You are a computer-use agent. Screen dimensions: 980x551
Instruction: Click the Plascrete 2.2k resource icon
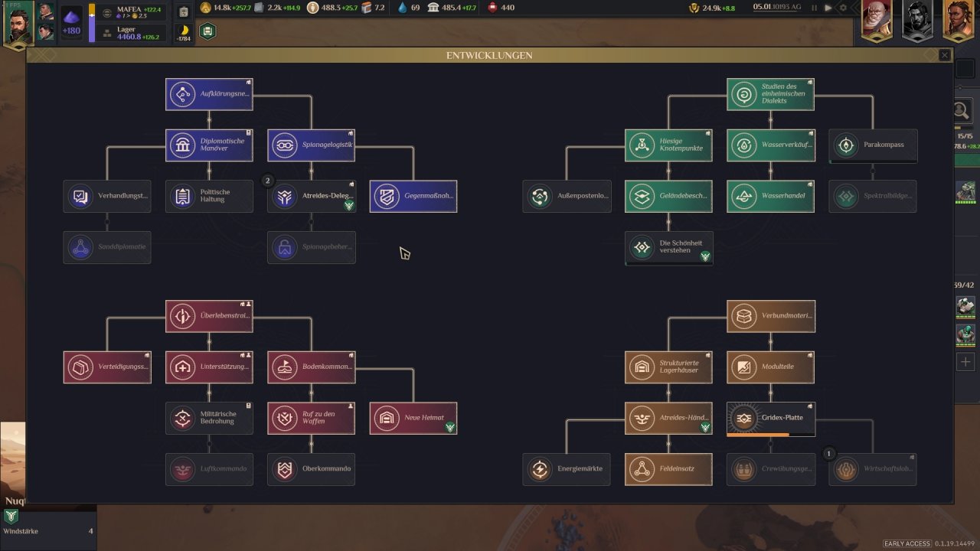(x=259, y=8)
